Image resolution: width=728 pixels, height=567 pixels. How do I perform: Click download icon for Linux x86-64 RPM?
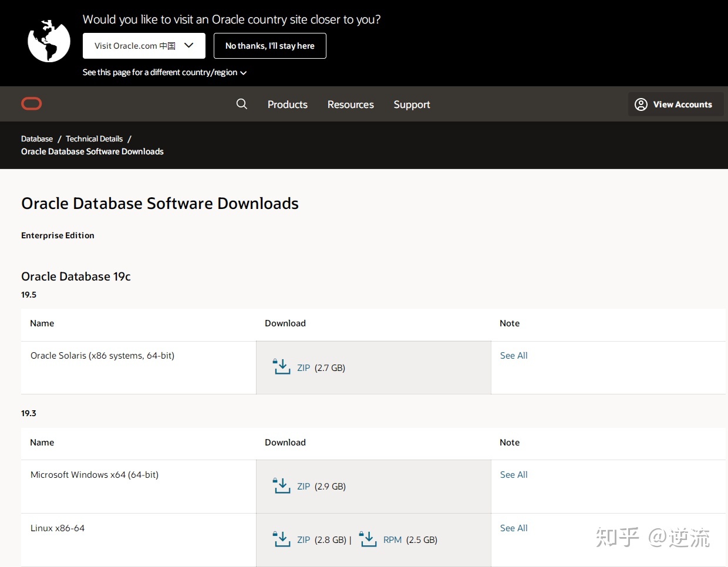point(368,539)
